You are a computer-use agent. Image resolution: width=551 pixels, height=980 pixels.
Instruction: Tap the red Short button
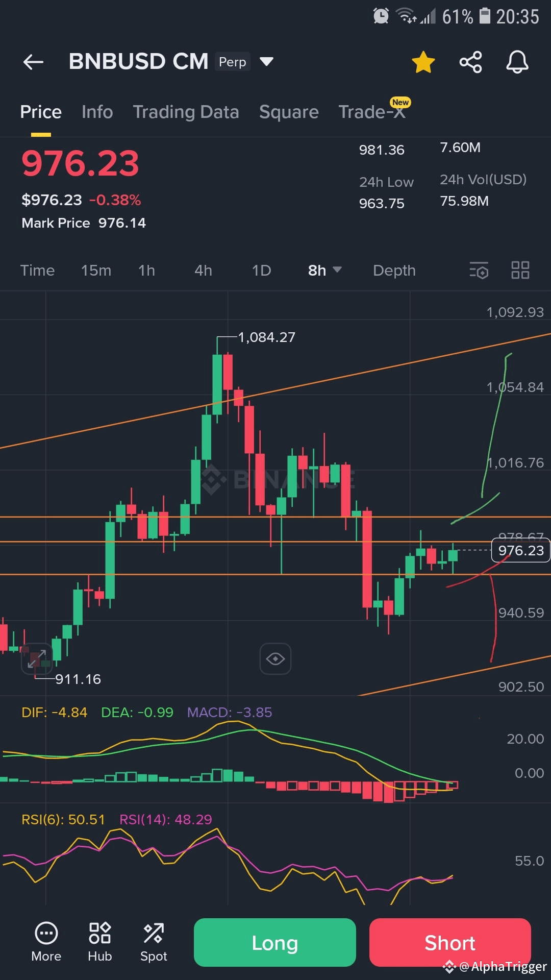tap(450, 942)
